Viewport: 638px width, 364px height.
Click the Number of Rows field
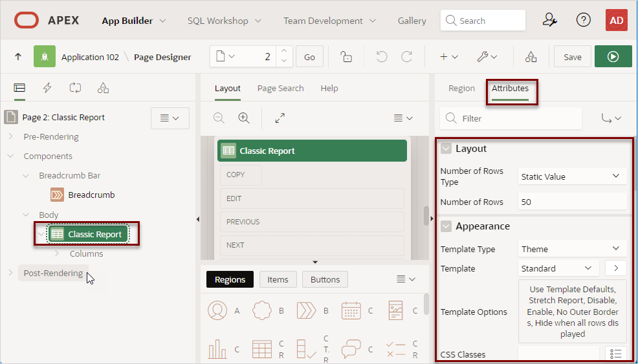(572, 202)
